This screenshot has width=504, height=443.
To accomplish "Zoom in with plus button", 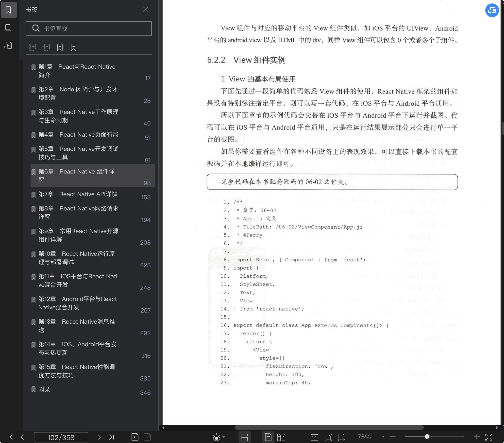I will pos(477,437).
